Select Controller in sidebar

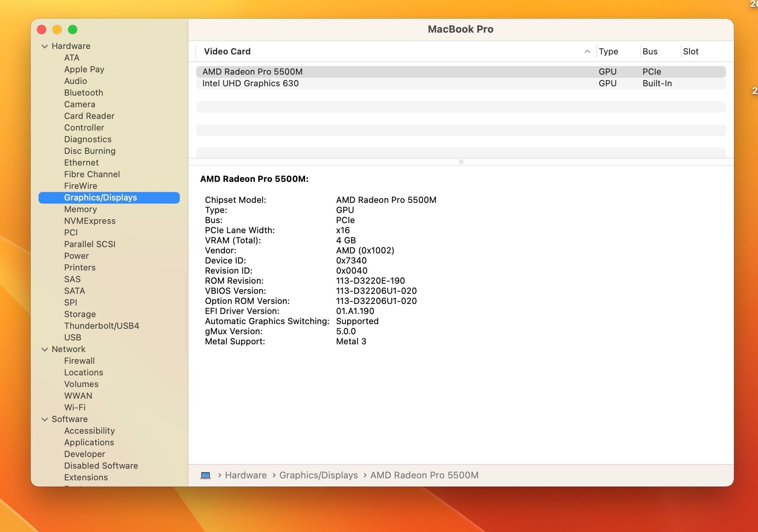(84, 127)
